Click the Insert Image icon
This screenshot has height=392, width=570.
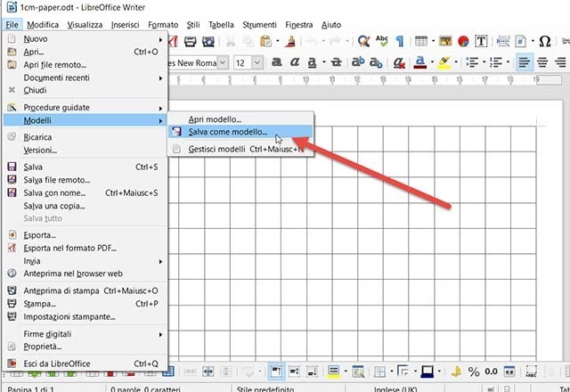point(445,41)
